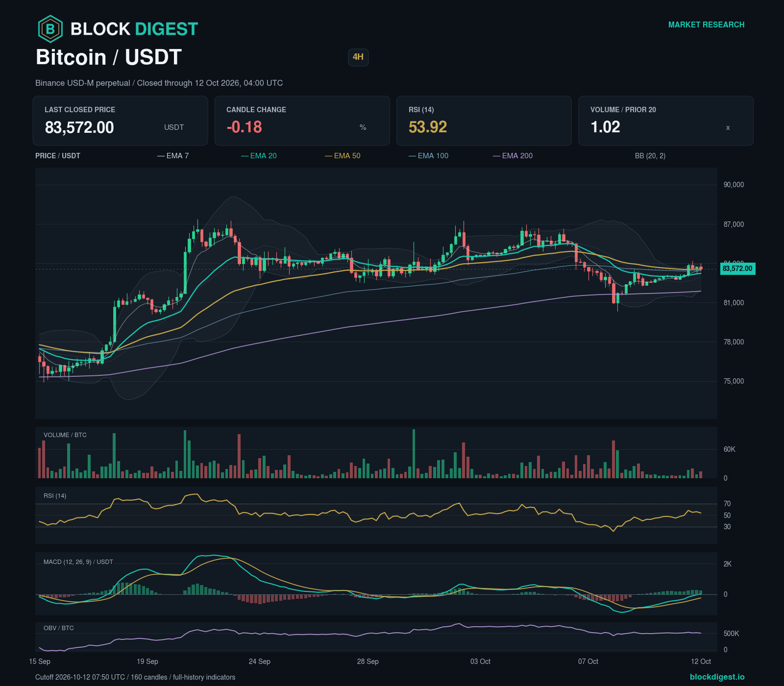The image size is (784, 686).
Task: Toggle the EMA 50 legend entry
Action: point(343,156)
